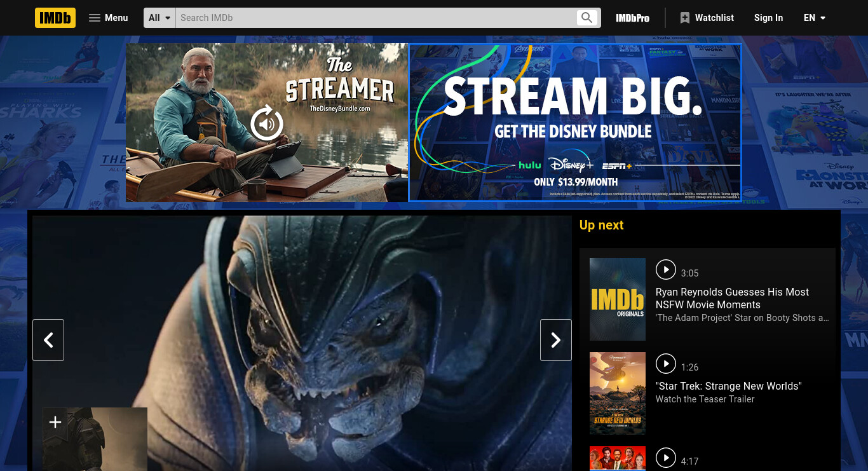The width and height of the screenshot is (868, 471).
Task: Open "Star Trek: Strange New Worlds" title
Action: pos(729,386)
